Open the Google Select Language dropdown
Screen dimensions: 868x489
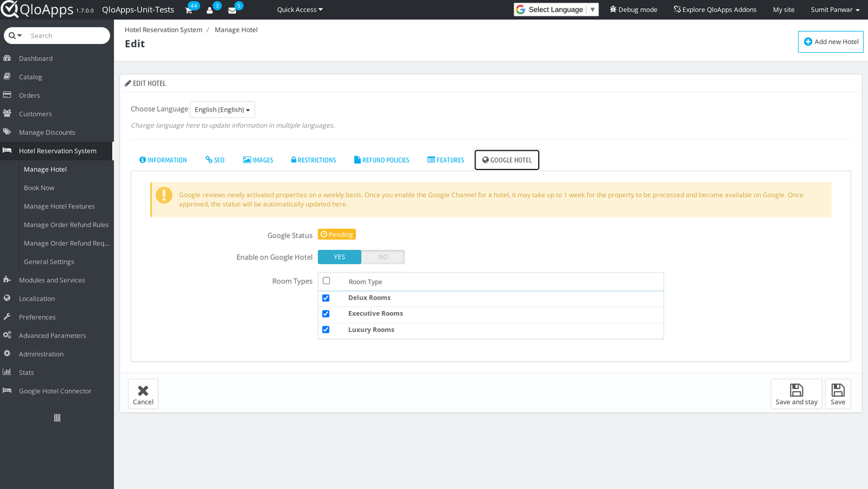coord(556,9)
